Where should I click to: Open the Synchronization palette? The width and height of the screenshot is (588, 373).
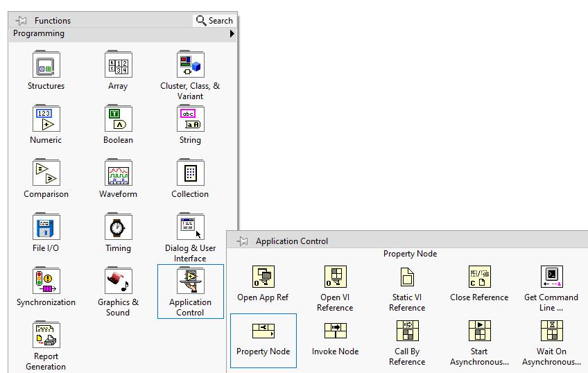46,280
